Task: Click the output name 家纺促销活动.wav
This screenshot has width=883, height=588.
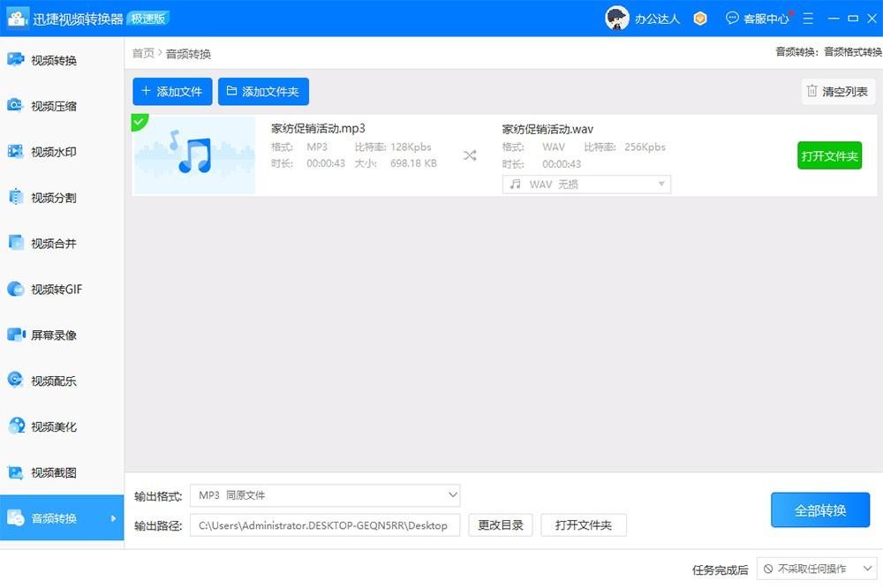Action: [x=547, y=129]
